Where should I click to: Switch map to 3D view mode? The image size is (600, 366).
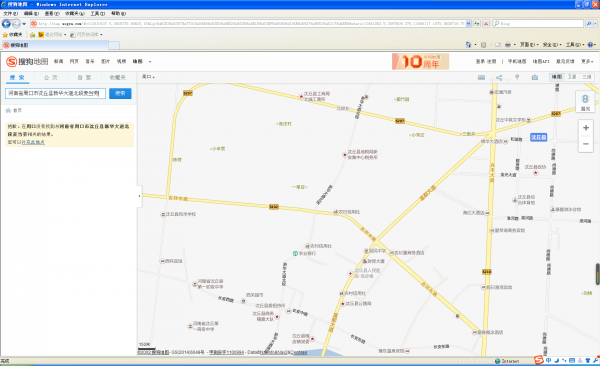click(587, 77)
